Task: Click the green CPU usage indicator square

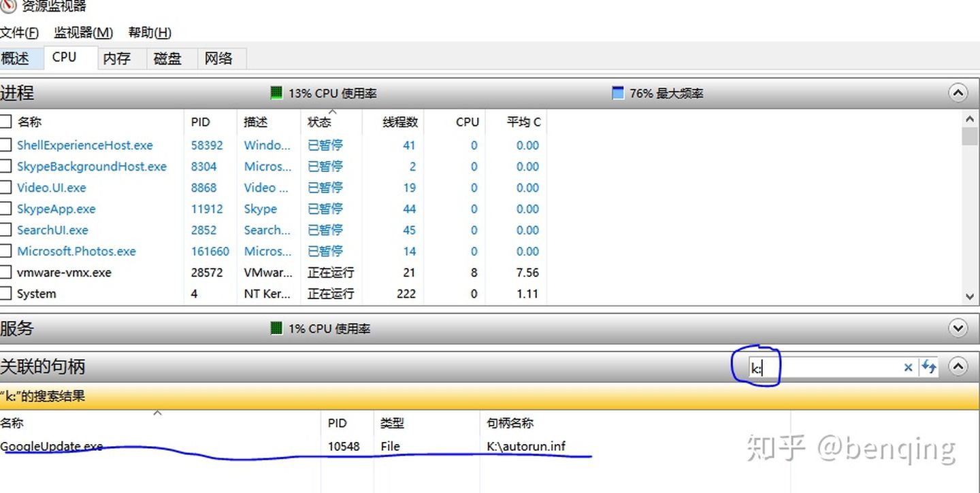Action: coord(276,93)
